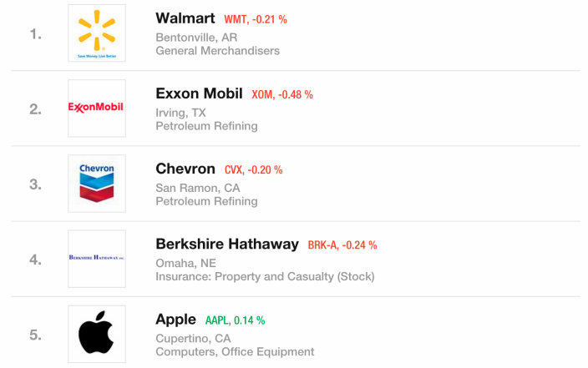Click the Apple logo icon

point(97,334)
